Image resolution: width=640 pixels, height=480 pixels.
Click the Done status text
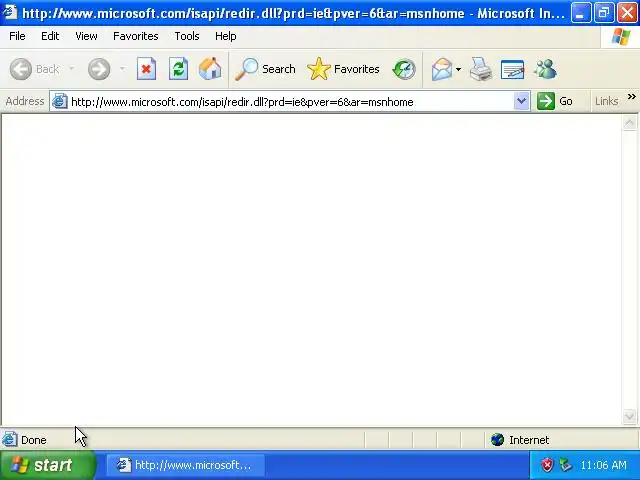click(x=33, y=440)
